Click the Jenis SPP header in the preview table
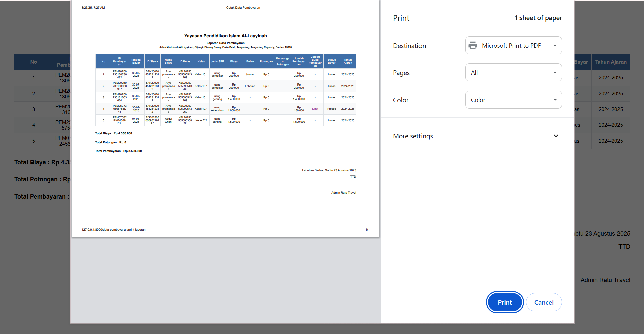The height and width of the screenshot is (334, 644). pyautogui.click(x=217, y=61)
